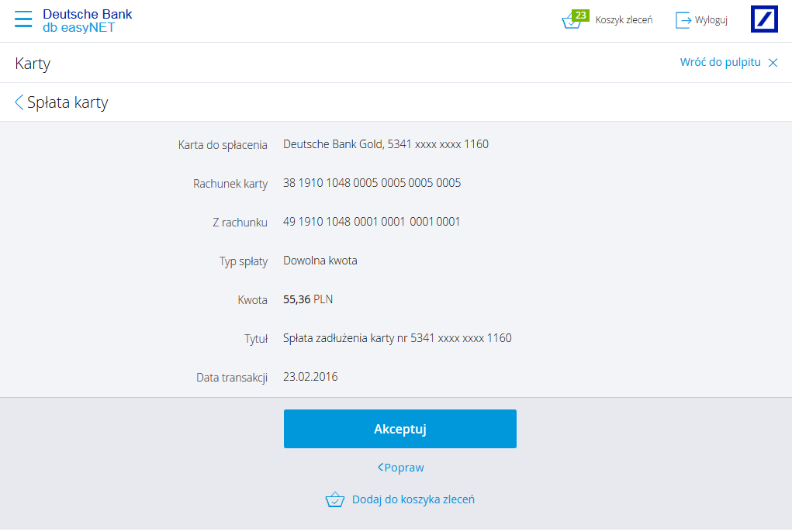Go back using the chevron beside Spłata karty
Image resolution: width=792 pixels, height=532 pixels.
coord(19,102)
